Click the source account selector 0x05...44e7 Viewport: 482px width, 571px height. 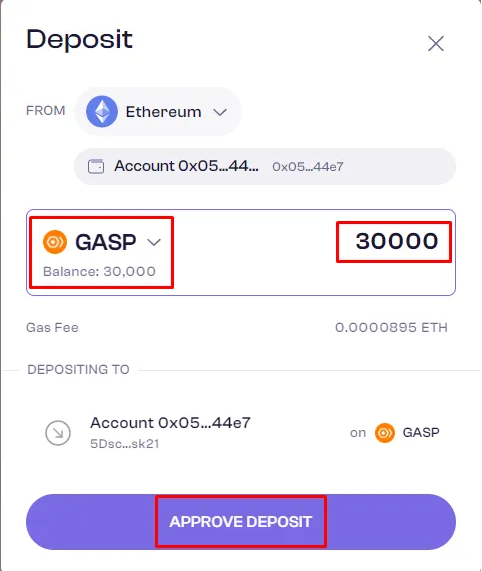[x=265, y=166]
